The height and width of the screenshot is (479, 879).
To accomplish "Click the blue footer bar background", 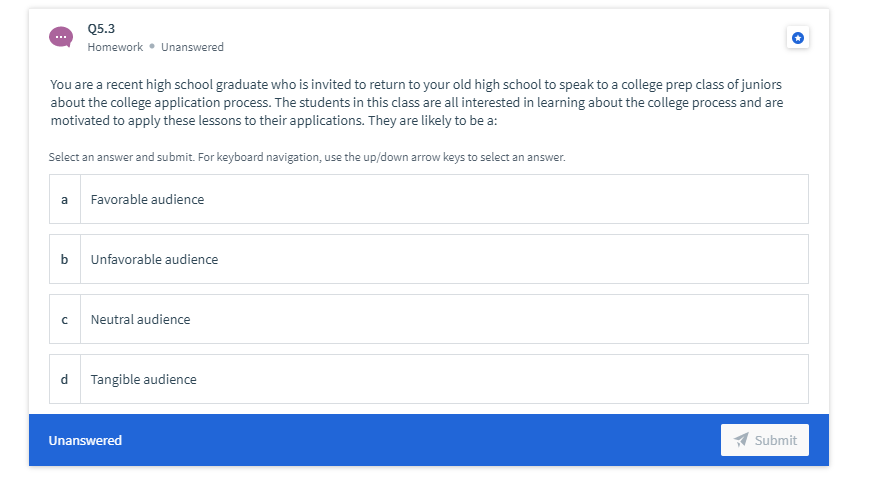I will [392, 440].
